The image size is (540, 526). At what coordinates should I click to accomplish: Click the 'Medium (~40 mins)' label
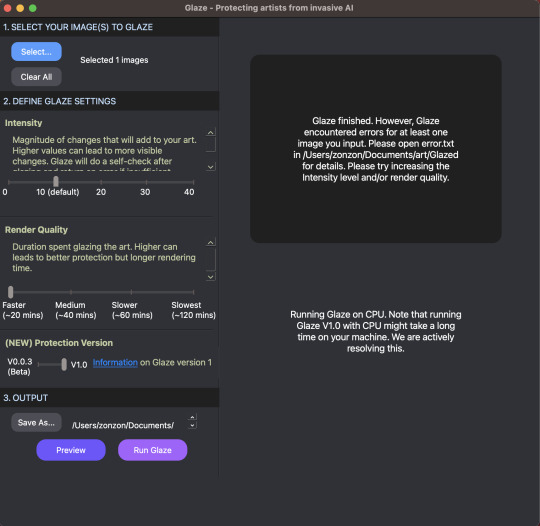point(76,310)
